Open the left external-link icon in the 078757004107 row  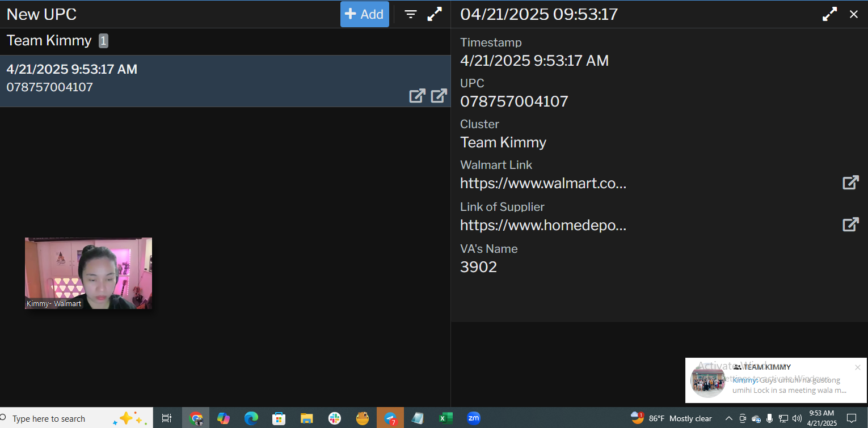point(417,96)
